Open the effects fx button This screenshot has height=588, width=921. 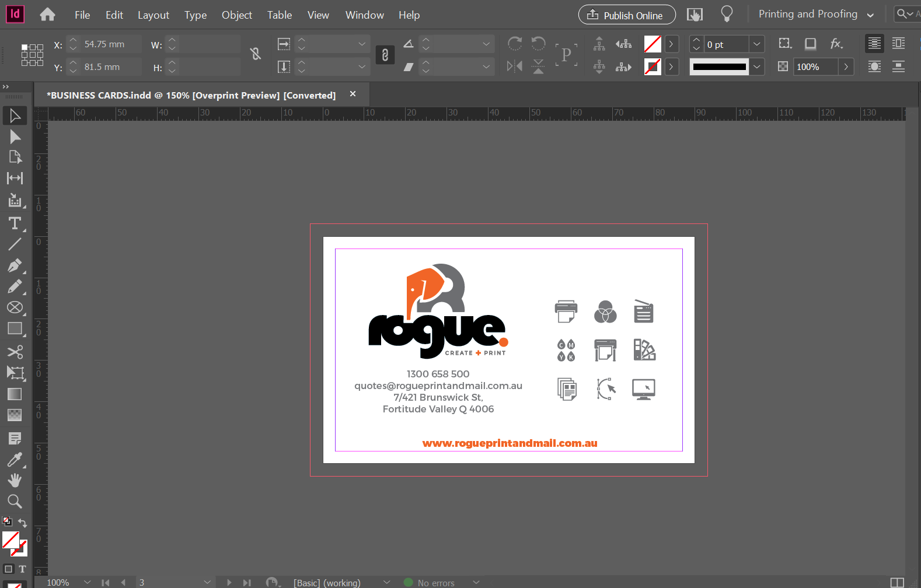[836, 44]
